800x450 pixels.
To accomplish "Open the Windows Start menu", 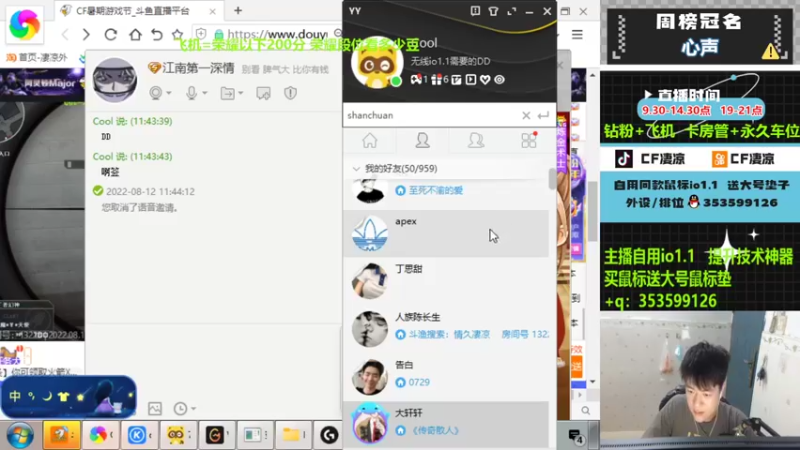I will pyautogui.click(x=19, y=435).
